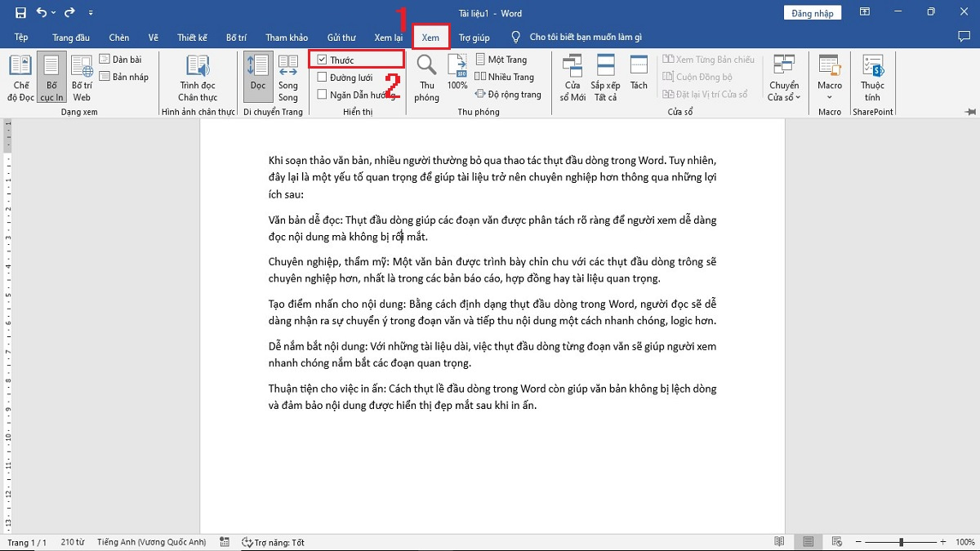Expand Chuyển Cửa sổ switch windows dropdown
Screen dimensions: 980x551
click(x=784, y=78)
